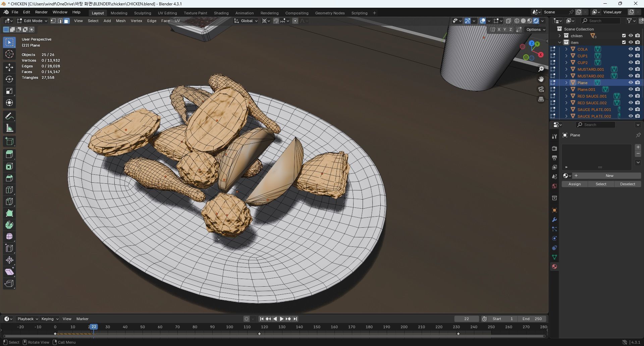This screenshot has width=644, height=346.
Task: Select the Measure tool
Action: pyautogui.click(x=9, y=128)
